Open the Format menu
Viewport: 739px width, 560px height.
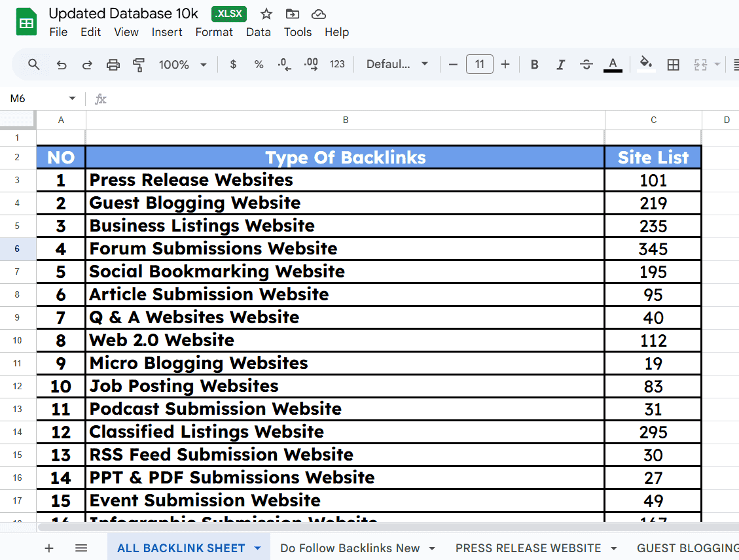click(x=214, y=32)
